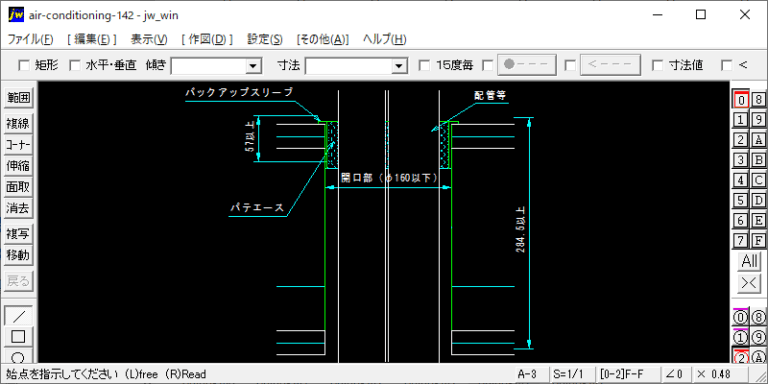The height and width of the screenshot is (384, 768).
Task: Click the 複写 copy tool
Action: pyautogui.click(x=18, y=234)
